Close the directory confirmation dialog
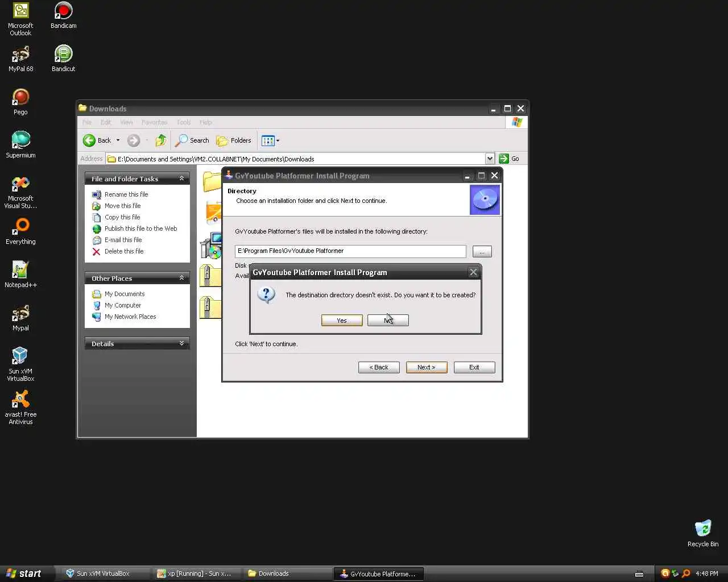 click(473, 272)
